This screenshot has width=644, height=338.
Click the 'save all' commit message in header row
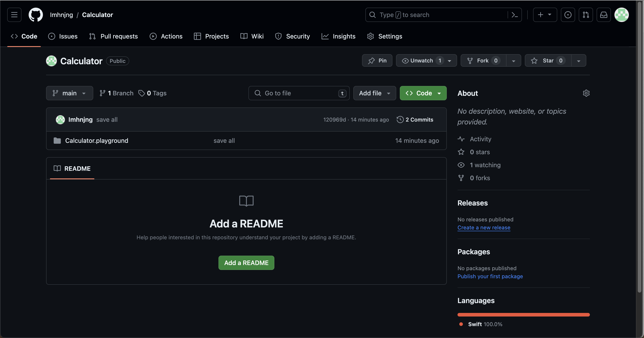107,120
